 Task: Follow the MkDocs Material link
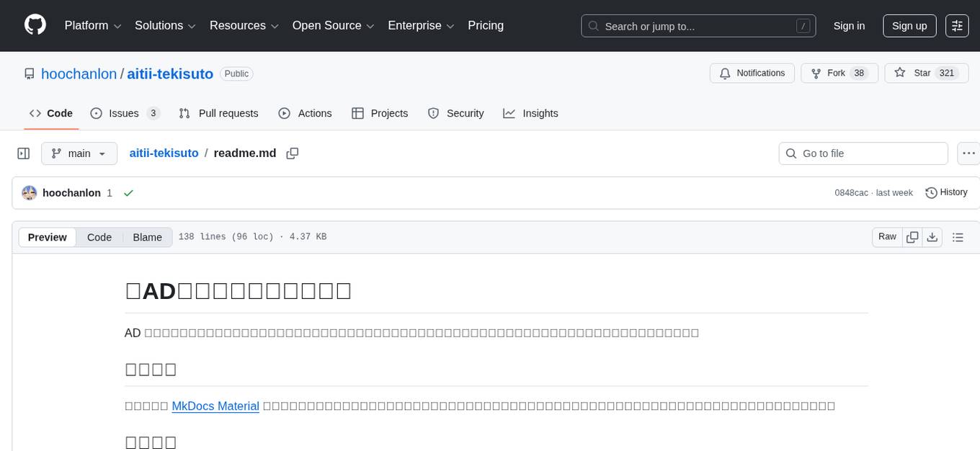pos(215,406)
